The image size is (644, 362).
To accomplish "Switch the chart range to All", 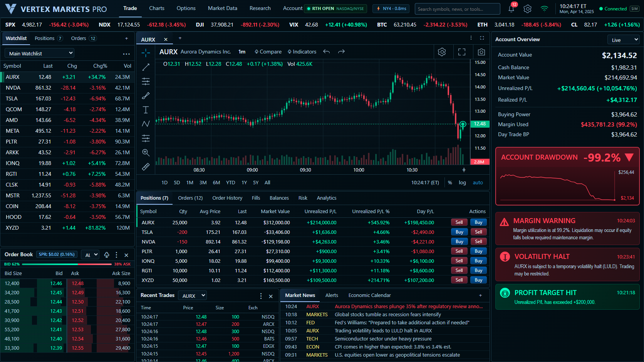I will [267, 183].
